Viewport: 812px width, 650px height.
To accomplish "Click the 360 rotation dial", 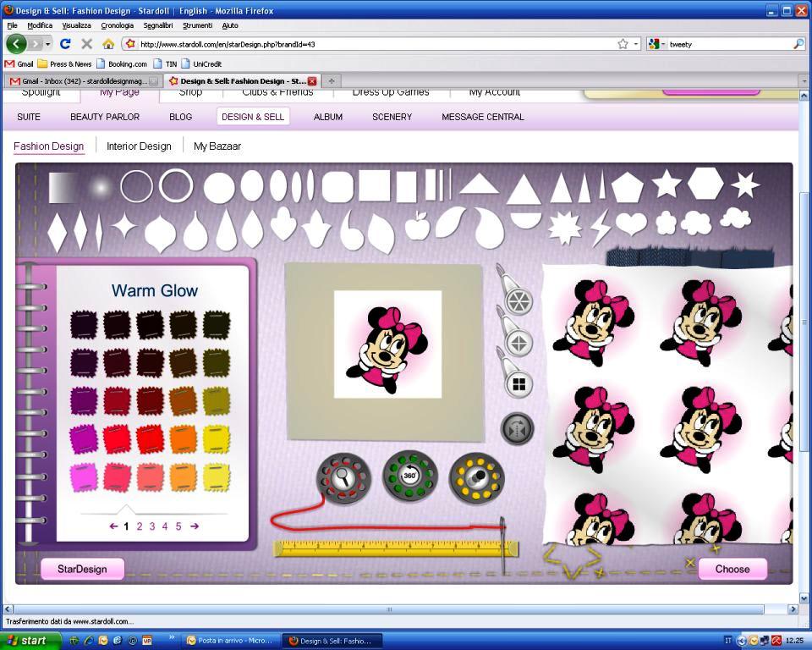I will click(x=409, y=476).
